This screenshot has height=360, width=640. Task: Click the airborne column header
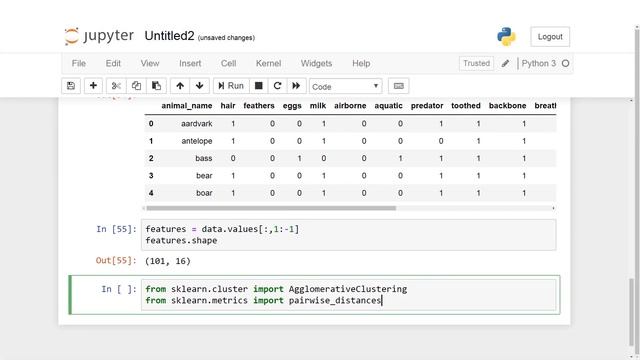pyautogui.click(x=350, y=106)
